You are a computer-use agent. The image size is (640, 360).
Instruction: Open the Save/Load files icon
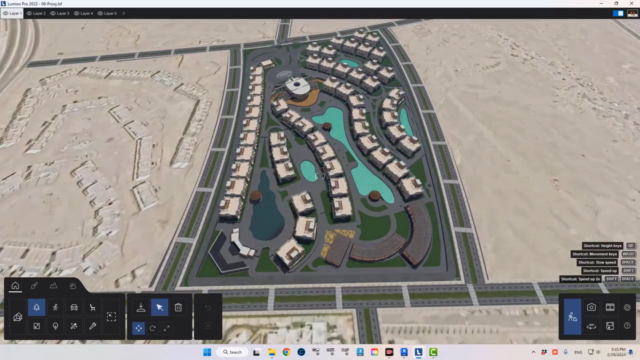610,326
